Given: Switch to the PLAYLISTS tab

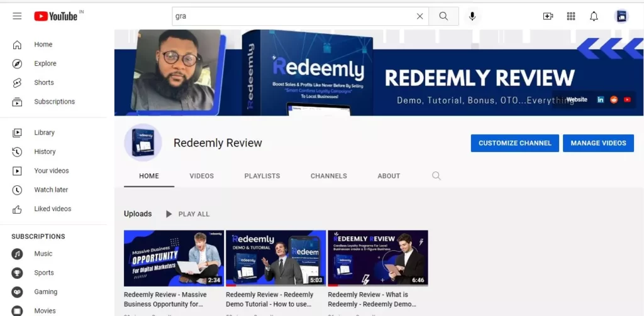Looking at the screenshot, I should coord(262,176).
